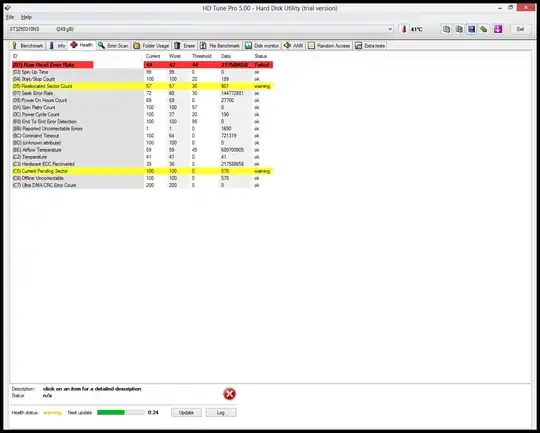
Task: Click the Data column header
Action: tap(226, 56)
